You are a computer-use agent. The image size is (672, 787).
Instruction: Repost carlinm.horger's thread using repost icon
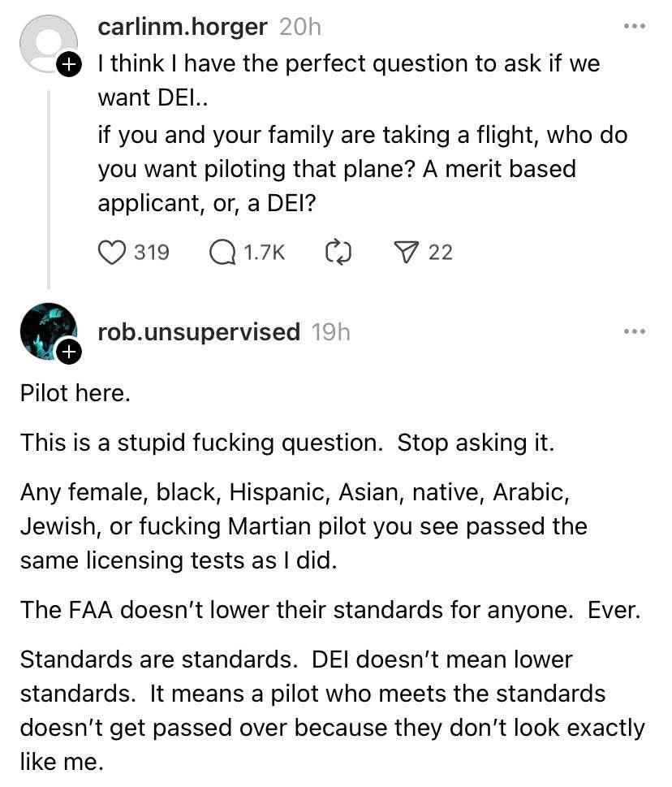click(338, 252)
